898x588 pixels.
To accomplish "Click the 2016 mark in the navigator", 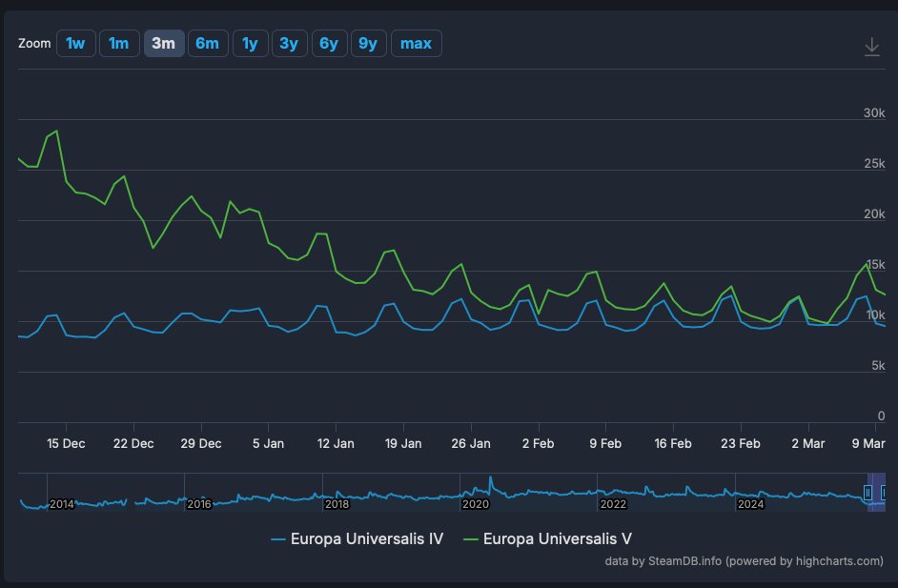I will pyautogui.click(x=198, y=504).
